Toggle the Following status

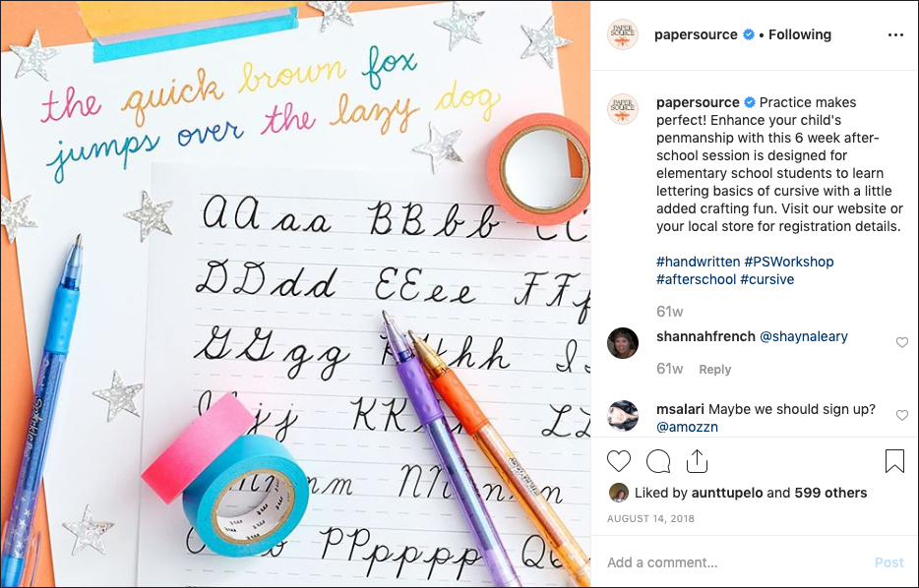click(x=799, y=34)
